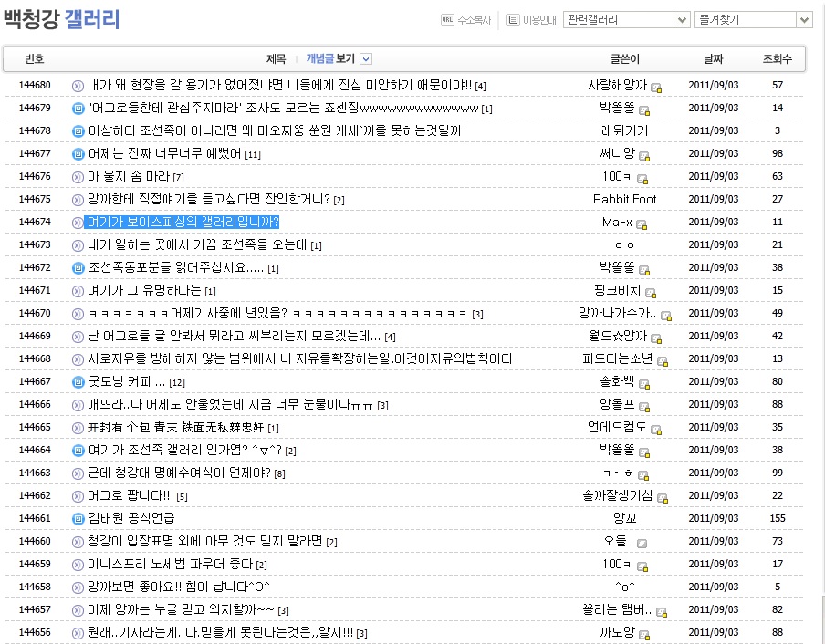
Task: Open post 앙까보면 좋아요!! 힘이 납니다
Action: point(179,587)
